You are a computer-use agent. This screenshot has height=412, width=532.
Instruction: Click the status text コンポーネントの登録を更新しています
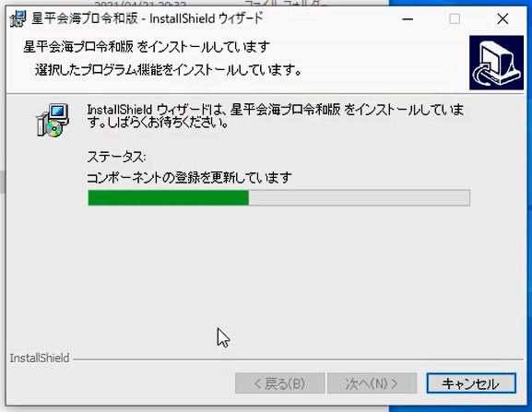click(189, 177)
